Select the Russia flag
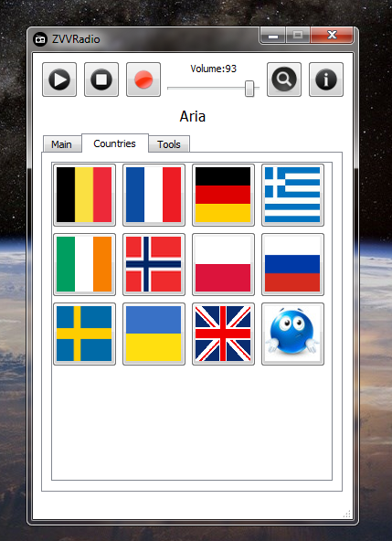The image size is (392, 541). (292, 264)
